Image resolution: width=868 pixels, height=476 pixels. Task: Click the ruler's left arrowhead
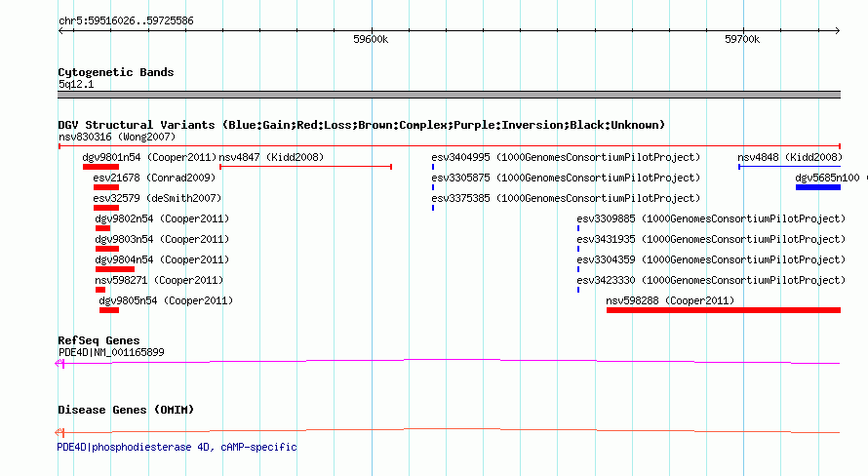pos(60,30)
